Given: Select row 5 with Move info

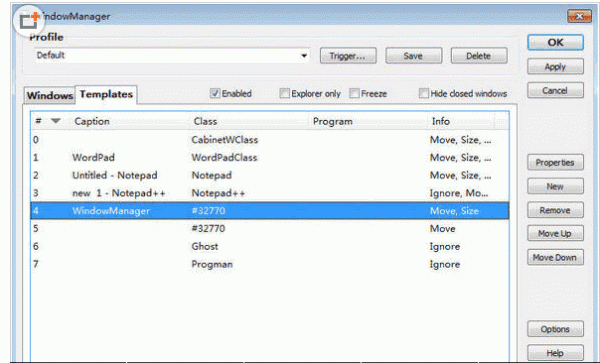Looking at the screenshot, I should tap(270, 229).
